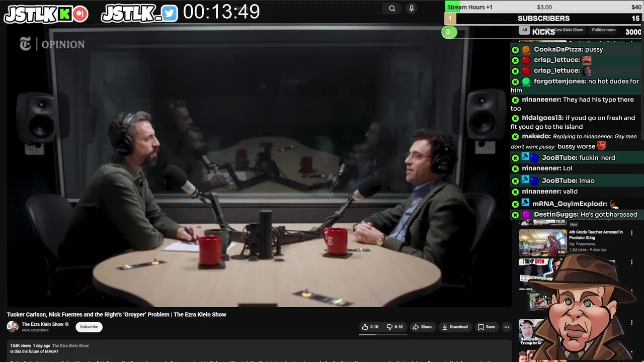
Task: Open The Ezra Klein Show channel avatar
Action: point(13,327)
